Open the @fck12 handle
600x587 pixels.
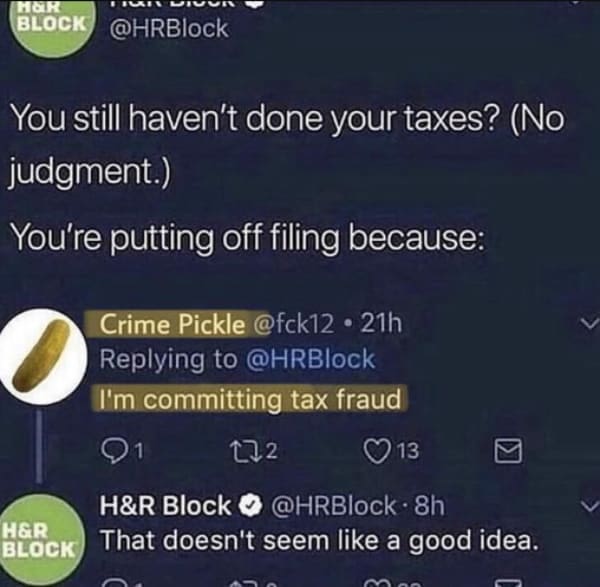coord(291,325)
